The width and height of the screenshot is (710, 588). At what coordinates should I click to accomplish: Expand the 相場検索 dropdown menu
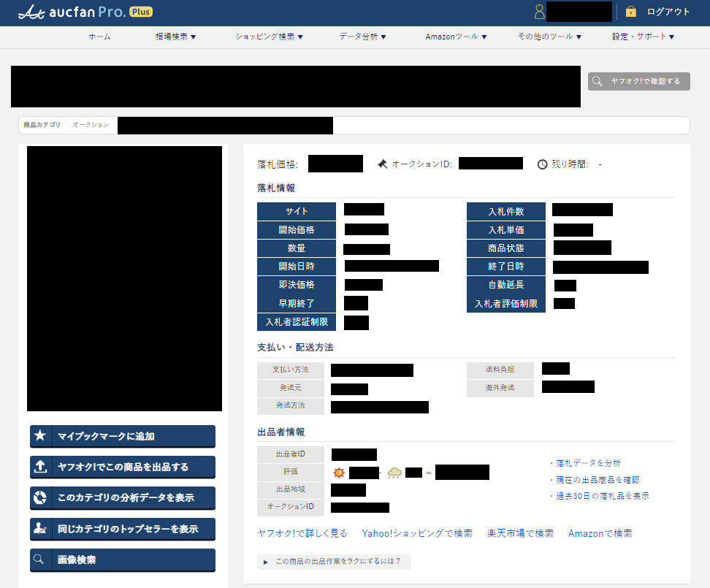(x=176, y=37)
